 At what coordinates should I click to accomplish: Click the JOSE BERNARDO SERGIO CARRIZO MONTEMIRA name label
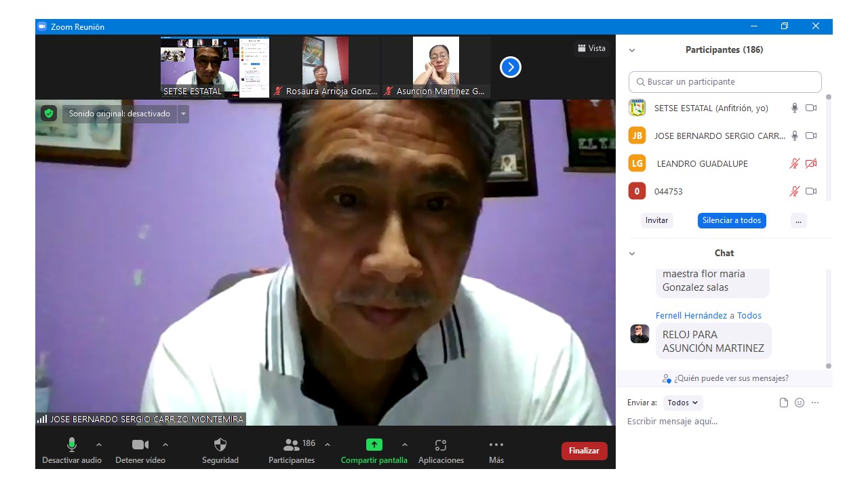(x=146, y=420)
